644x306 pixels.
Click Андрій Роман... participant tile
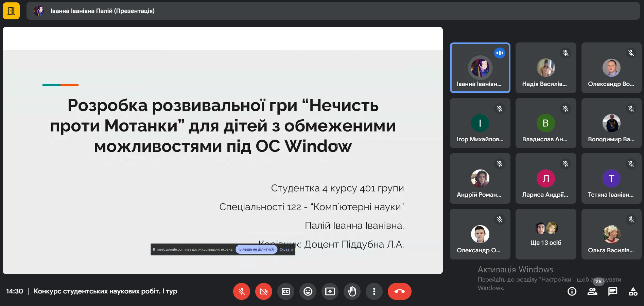tap(480, 178)
